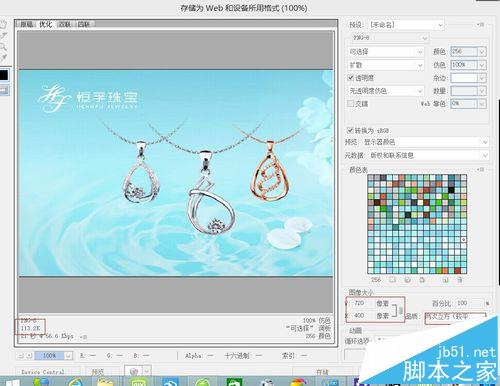Open the 杂边 matte dropdown

pos(468,78)
